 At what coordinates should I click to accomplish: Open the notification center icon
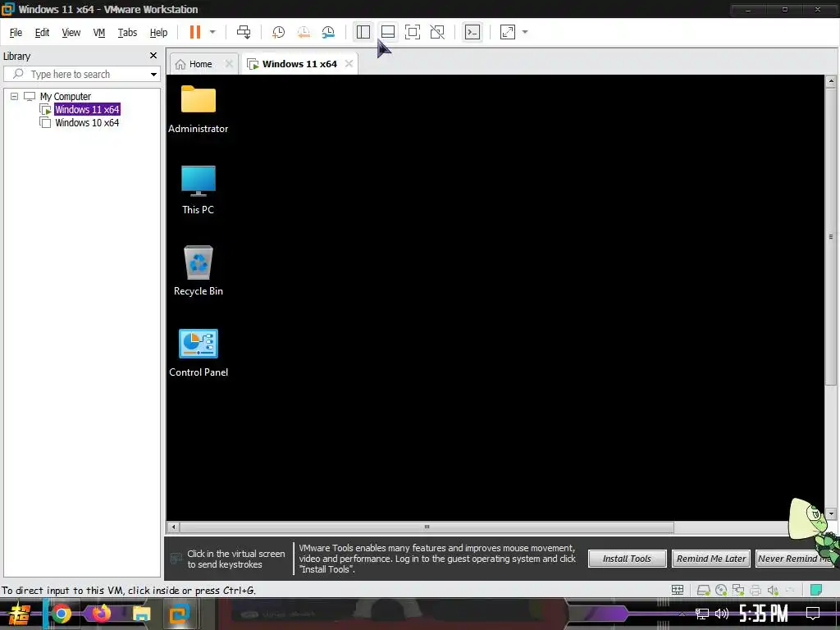(813, 614)
